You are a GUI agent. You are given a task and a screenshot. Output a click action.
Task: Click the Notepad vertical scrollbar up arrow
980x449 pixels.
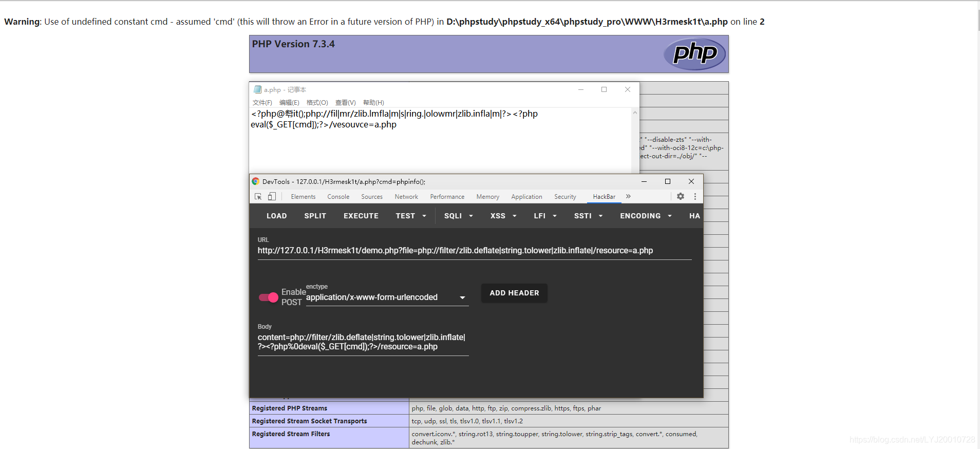[635, 113]
